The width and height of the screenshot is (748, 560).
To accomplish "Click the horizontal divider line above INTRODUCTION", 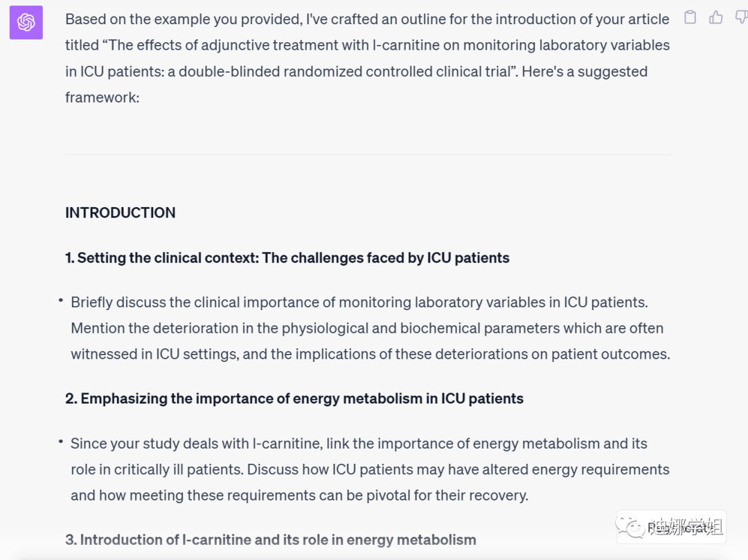I will (368, 154).
